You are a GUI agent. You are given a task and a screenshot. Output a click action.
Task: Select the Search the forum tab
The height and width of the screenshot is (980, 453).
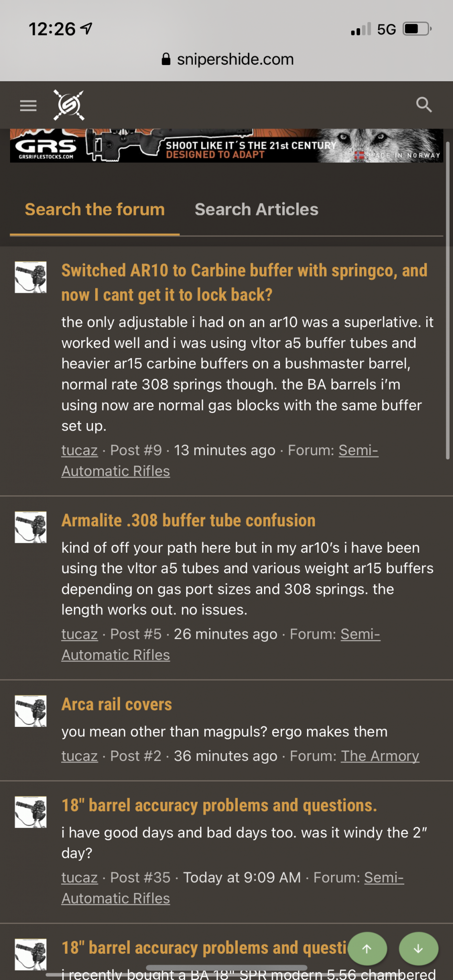click(95, 210)
